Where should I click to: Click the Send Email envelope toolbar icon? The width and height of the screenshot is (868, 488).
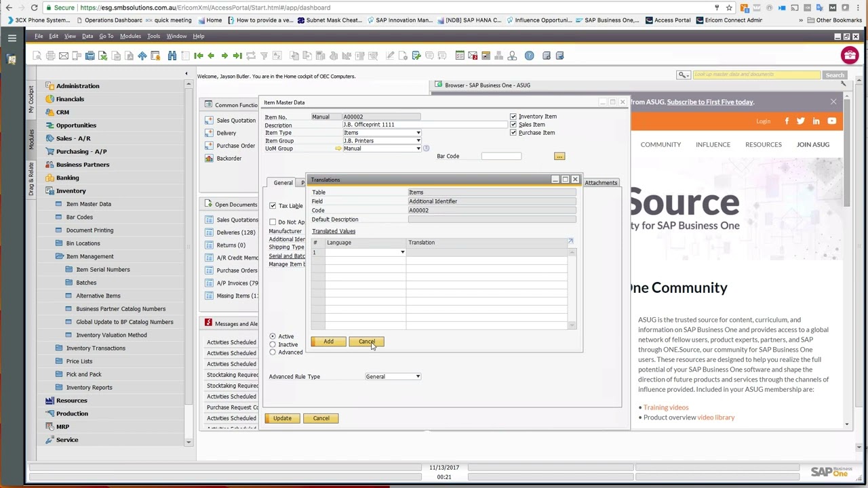tap(63, 56)
